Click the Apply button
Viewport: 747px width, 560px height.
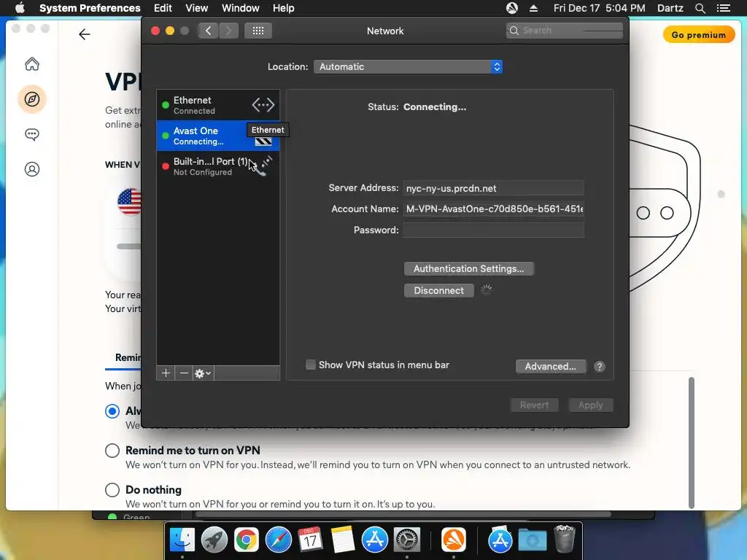[x=591, y=405]
